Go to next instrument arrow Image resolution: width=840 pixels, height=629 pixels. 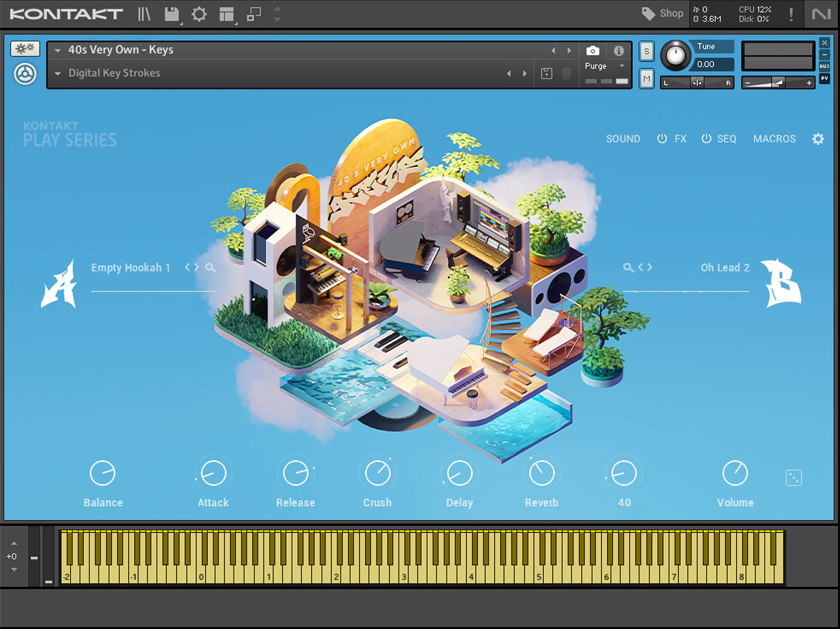pyautogui.click(x=569, y=50)
